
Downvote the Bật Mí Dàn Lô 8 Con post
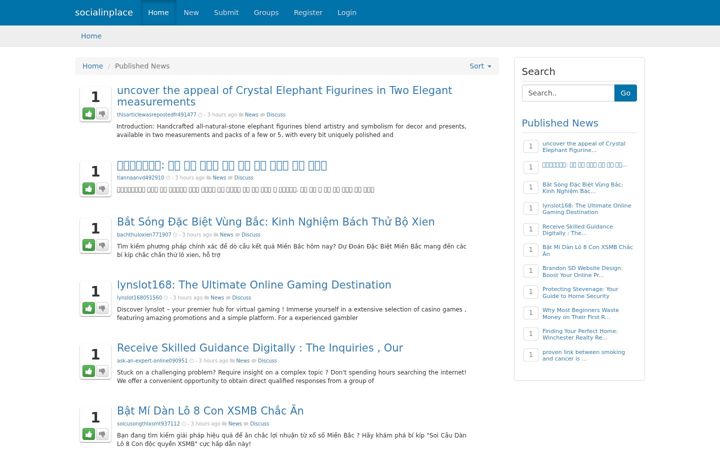coord(102,434)
